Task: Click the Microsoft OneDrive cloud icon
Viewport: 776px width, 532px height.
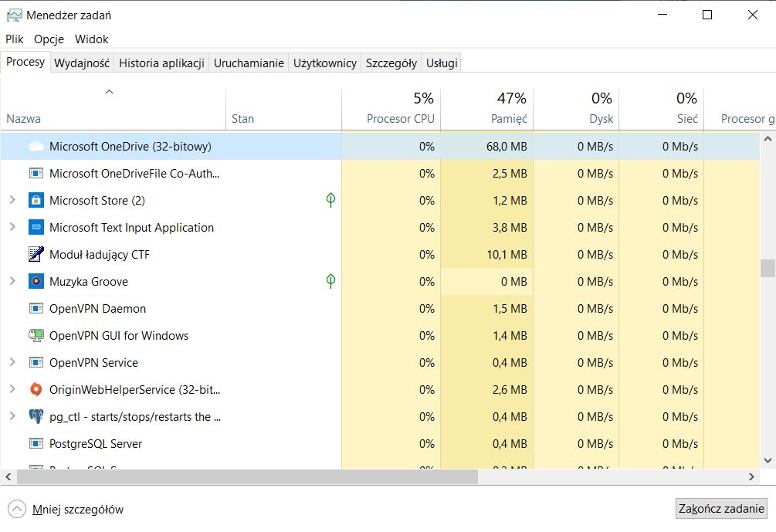Action: pos(36,146)
